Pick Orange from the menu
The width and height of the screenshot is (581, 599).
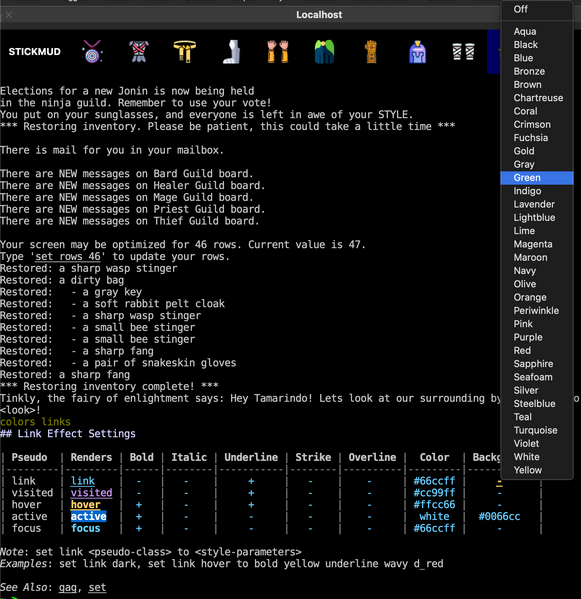coord(537,297)
